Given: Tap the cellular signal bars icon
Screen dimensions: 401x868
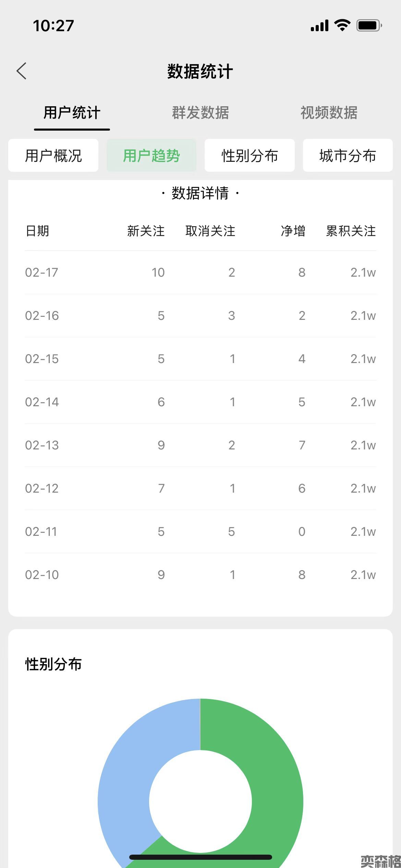Looking at the screenshot, I should pyautogui.click(x=319, y=26).
